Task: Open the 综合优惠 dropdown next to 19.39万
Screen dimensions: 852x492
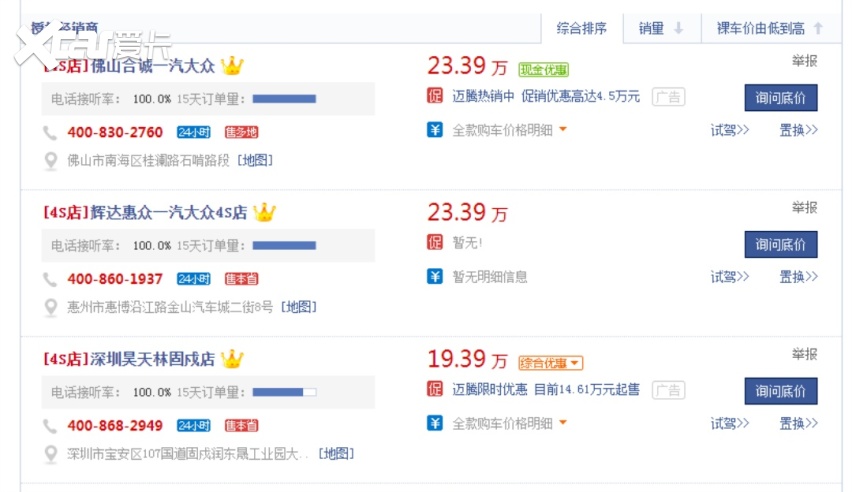Action: tap(550, 362)
